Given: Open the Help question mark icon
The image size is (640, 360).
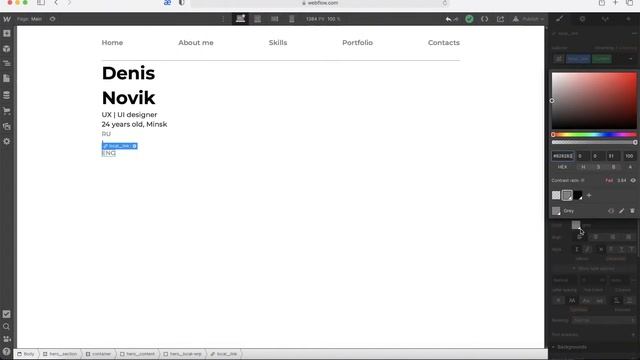Looking at the screenshot, I should tap(7, 351).
